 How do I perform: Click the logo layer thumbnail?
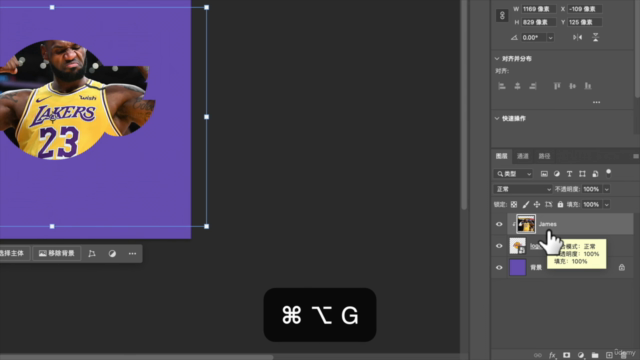518,246
